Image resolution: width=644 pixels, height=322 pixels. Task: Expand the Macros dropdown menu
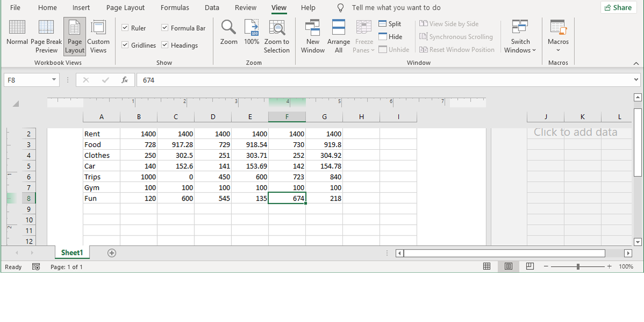558,36
